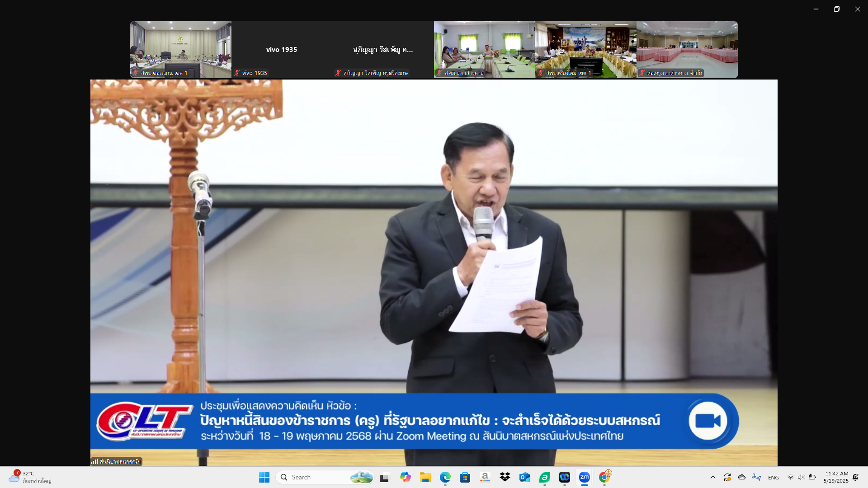This screenshot has height=488, width=868.
Task: Open the OneDrive cloud tray icon
Action: [x=742, y=477]
